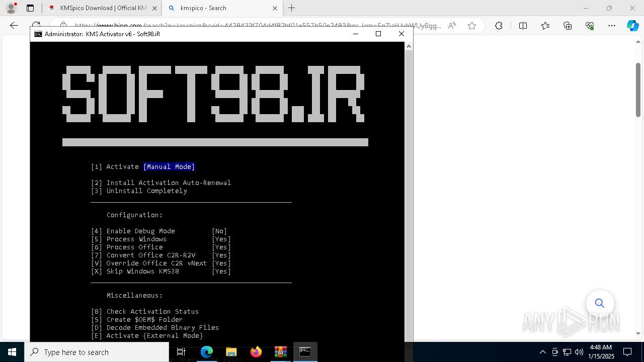Add this page to favorites with star
The height and width of the screenshot is (362, 644).
(472, 26)
